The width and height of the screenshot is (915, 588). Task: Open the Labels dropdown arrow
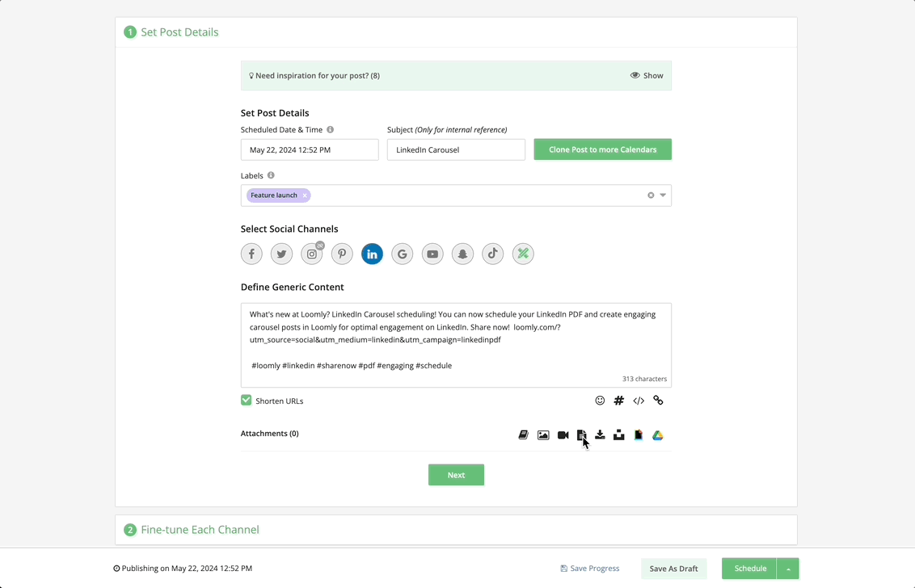coord(663,195)
